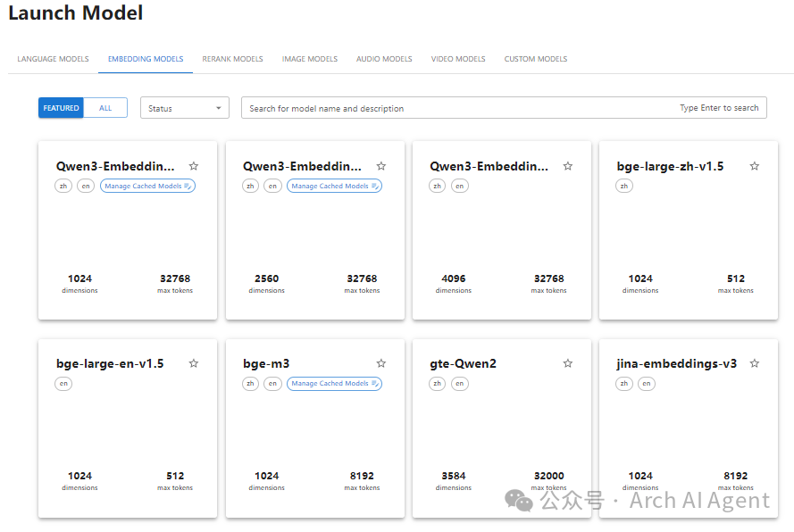Image resolution: width=794 pixels, height=532 pixels.
Task: Open the Status dropdown
Action: [185, 108]
